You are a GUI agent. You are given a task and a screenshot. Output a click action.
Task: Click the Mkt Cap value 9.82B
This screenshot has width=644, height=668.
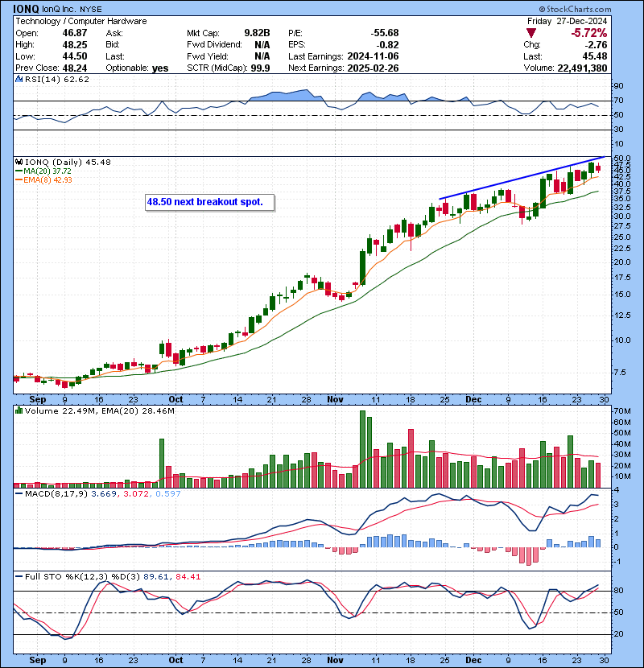[257, 33]
